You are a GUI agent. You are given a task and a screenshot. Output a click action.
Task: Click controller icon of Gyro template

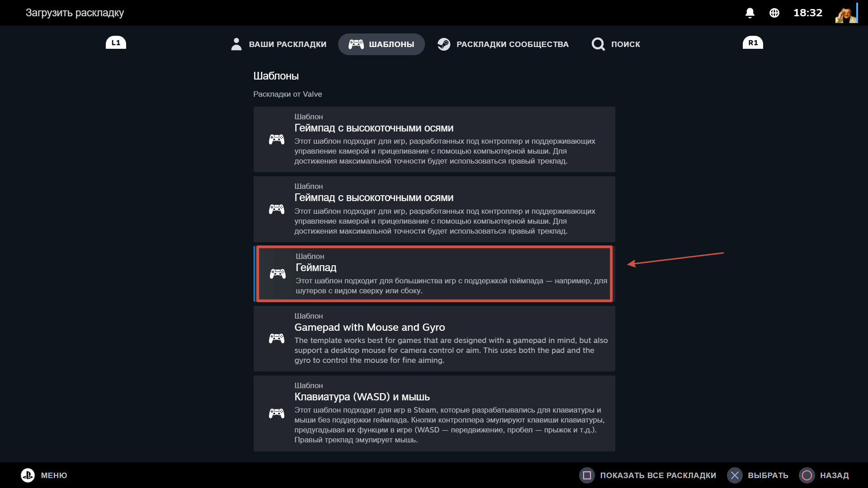pos(277,338)
